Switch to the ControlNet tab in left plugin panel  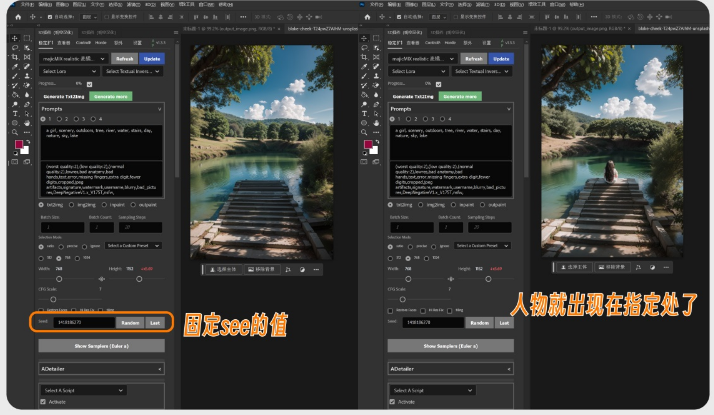pos(85,42)
